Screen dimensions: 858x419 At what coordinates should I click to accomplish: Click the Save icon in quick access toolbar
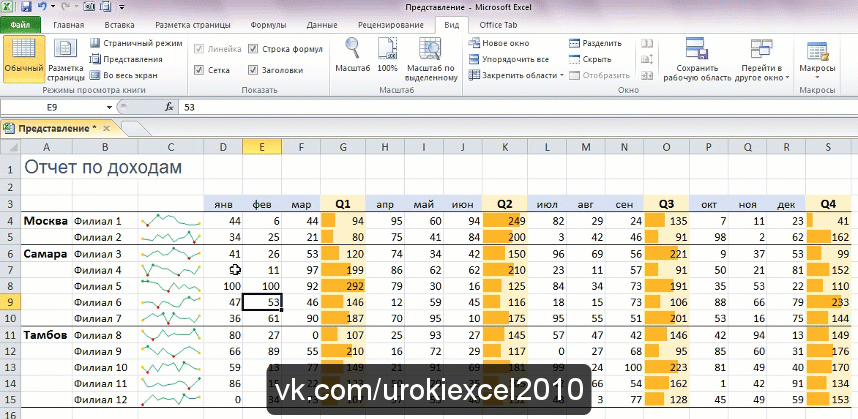(x=26, y=7)
